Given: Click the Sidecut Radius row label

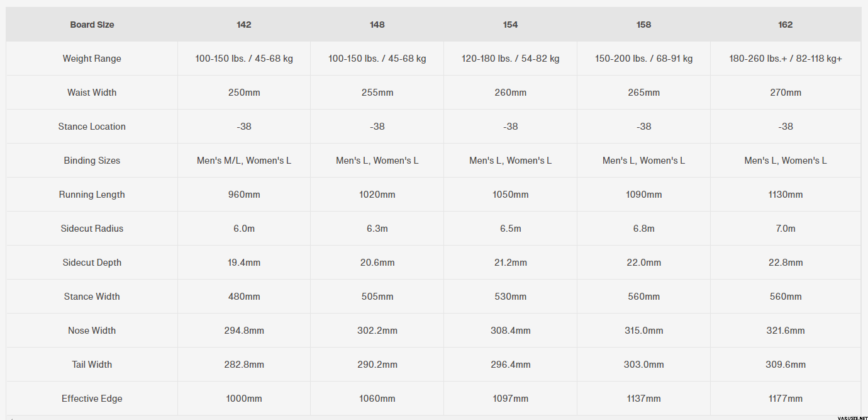Looking at the screenshot, I should [x=92, y=229].
